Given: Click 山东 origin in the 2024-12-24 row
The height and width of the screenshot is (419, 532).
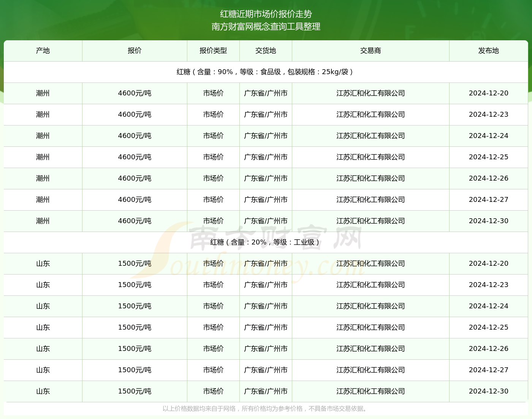Looking at the screenshot, I should tap(43, 306).
